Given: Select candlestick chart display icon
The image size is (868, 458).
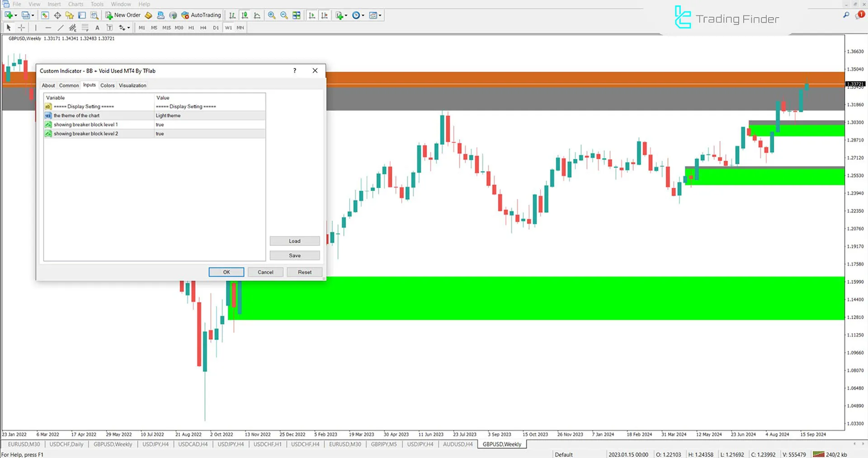Looking at the screenshot, I should click(245, 15).
